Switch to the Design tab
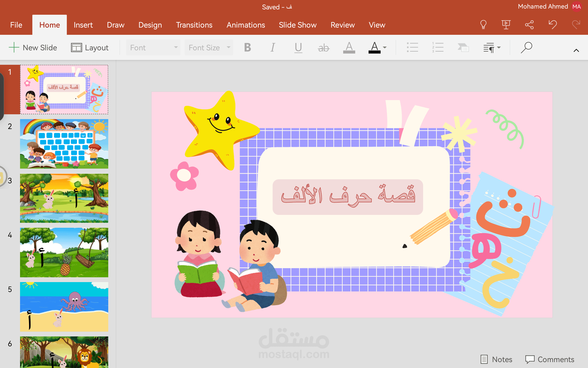This screenshot has height=368, width=588. (x=150, y=25)
